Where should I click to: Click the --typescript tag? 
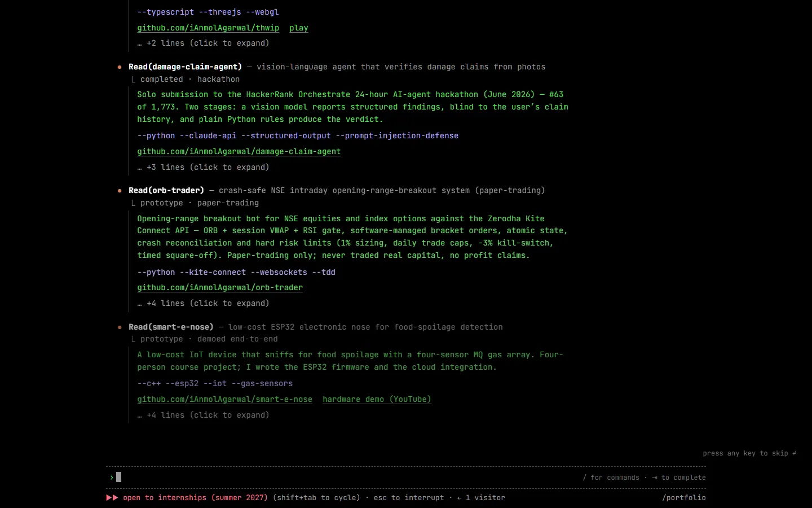click(x=165, y=12)
